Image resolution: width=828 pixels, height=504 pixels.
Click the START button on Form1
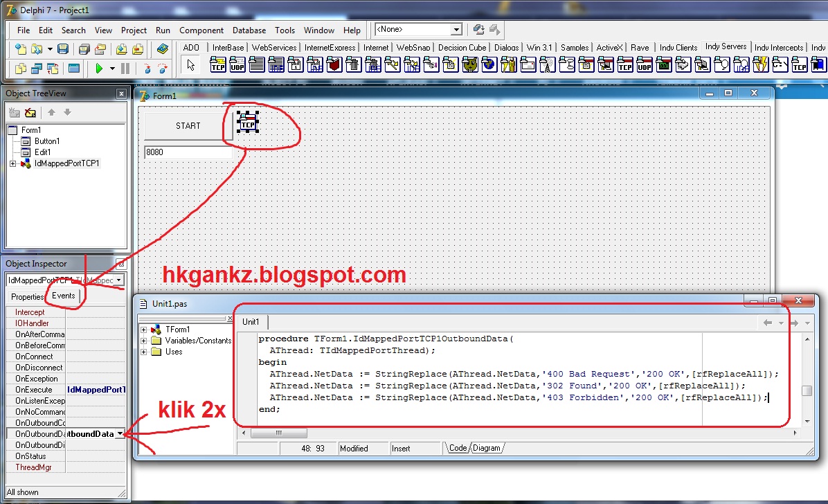[188, 126]
